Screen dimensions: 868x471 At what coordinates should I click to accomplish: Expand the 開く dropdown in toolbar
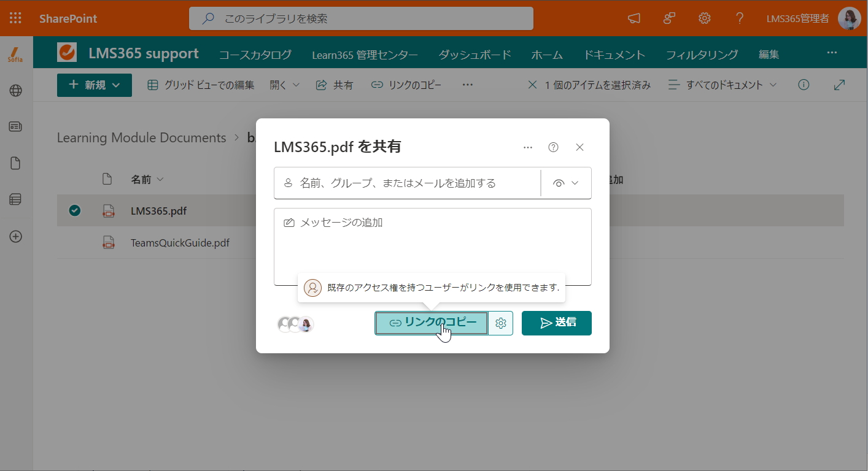[285, 85]
